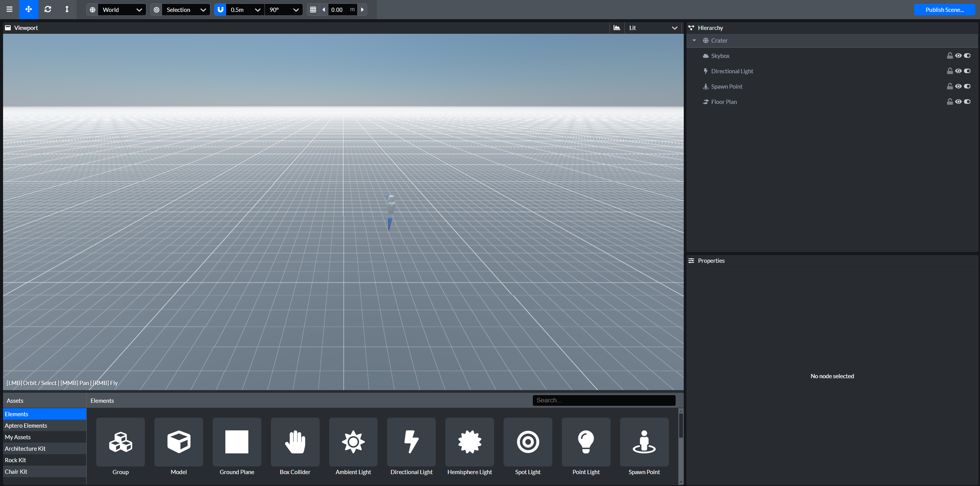
Task: Toggle the Skybox enabled switch
Action: (967, 56)
